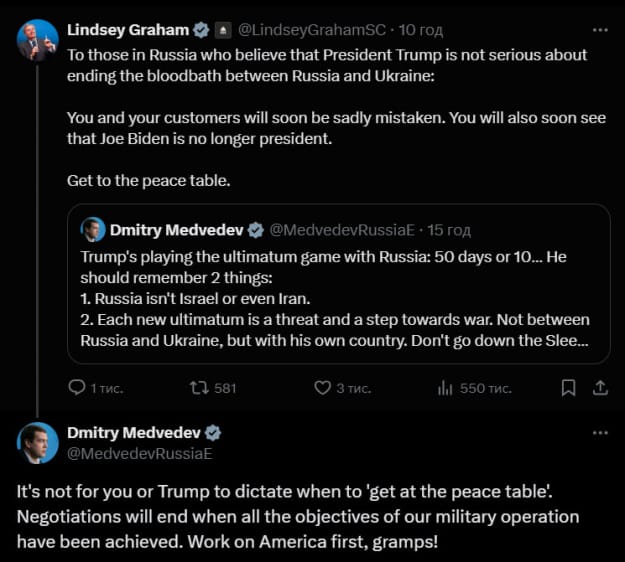The height and width of the screenshot is (562, 625).
Task: Open more options on Graham's tweet
Action: pos(600,28)
